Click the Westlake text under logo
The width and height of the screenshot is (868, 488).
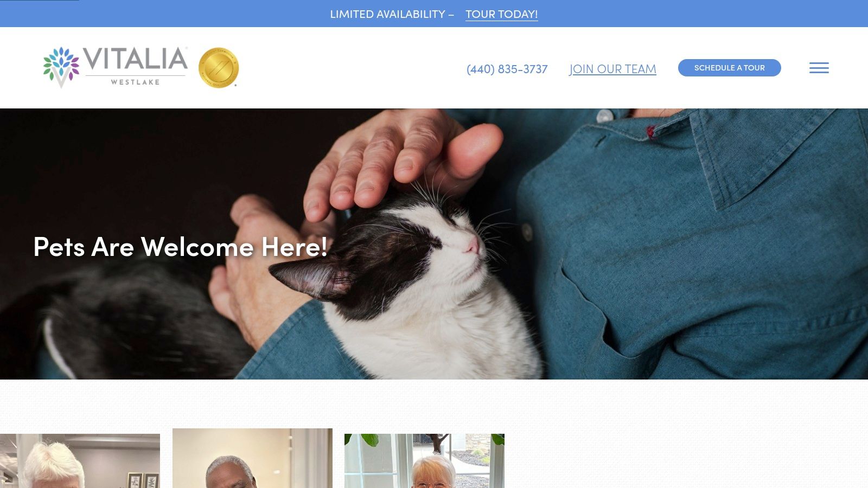135,82
